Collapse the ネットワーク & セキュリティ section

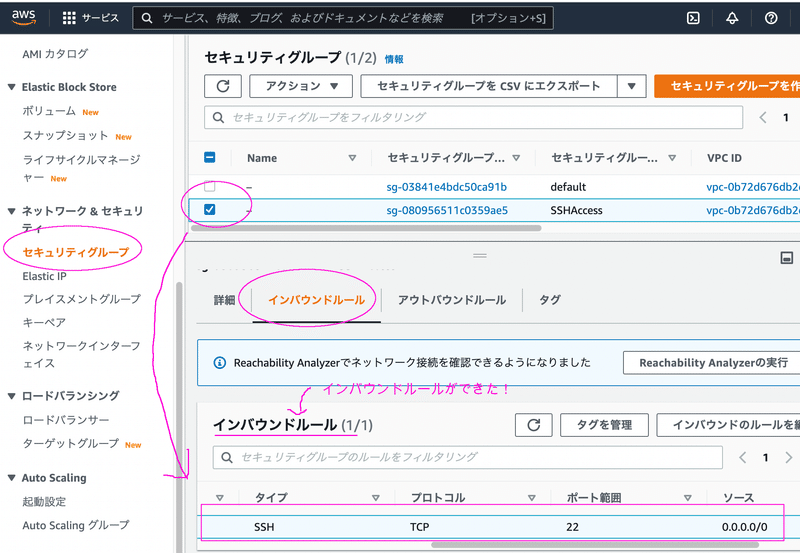coord(11,211)
